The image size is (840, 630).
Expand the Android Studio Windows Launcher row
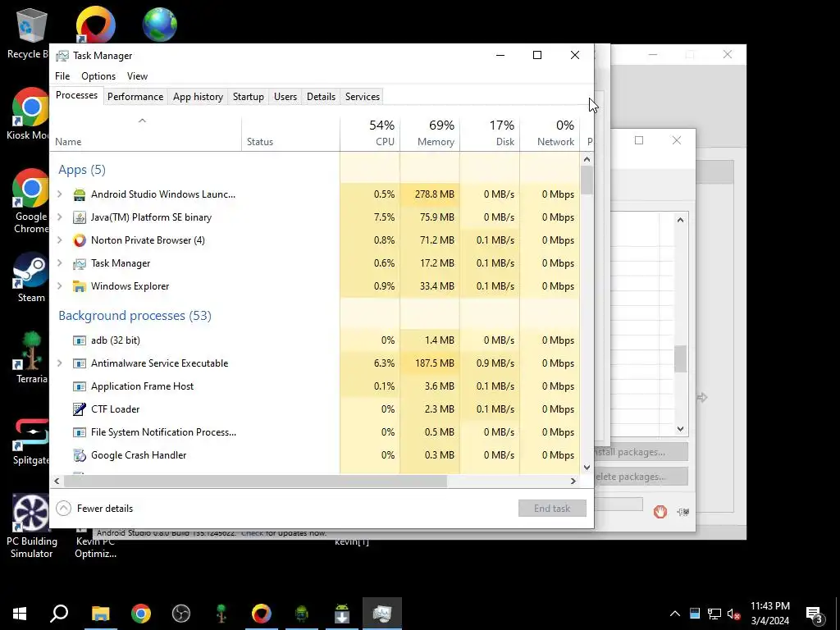[x=59, y=194]
